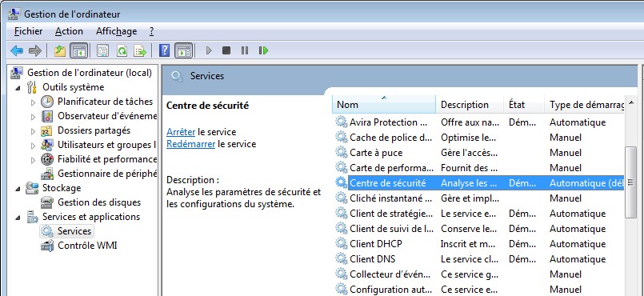Click the Back arrow toolbar icon

click(17, 51)
